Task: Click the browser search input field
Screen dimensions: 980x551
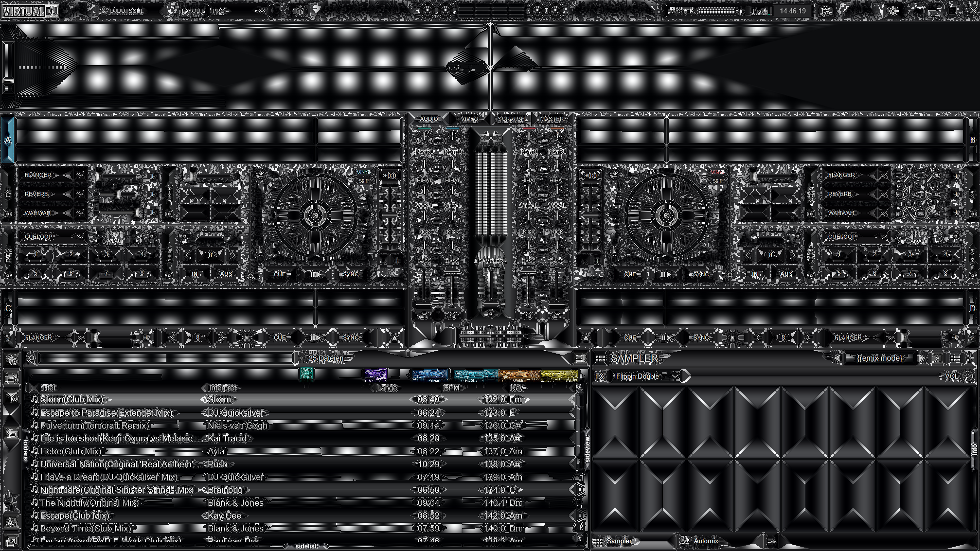Action: point(167,358)
